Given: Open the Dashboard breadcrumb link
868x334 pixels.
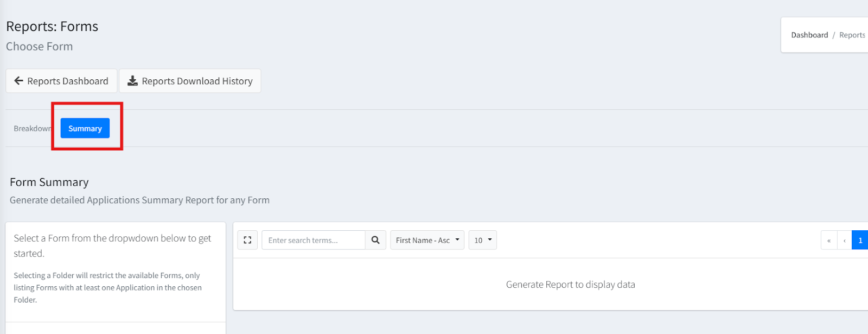Looking at the screenshot, I should [x=809, y=35].
